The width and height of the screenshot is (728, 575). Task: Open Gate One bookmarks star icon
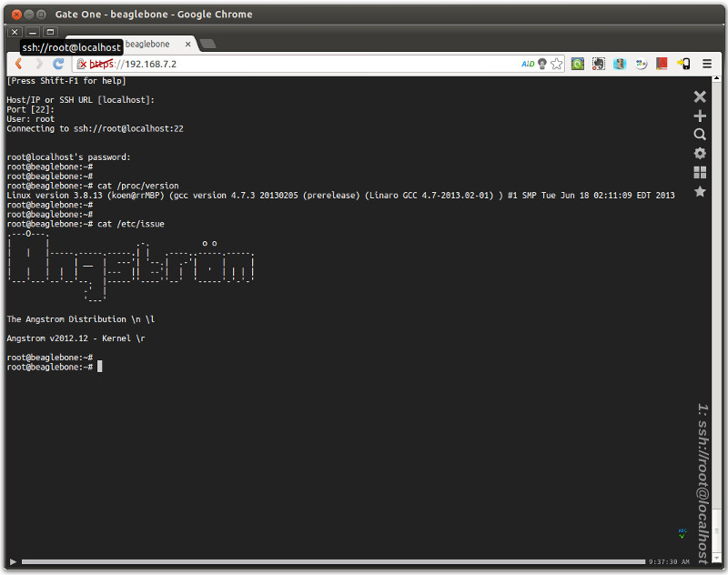(700, 191)
